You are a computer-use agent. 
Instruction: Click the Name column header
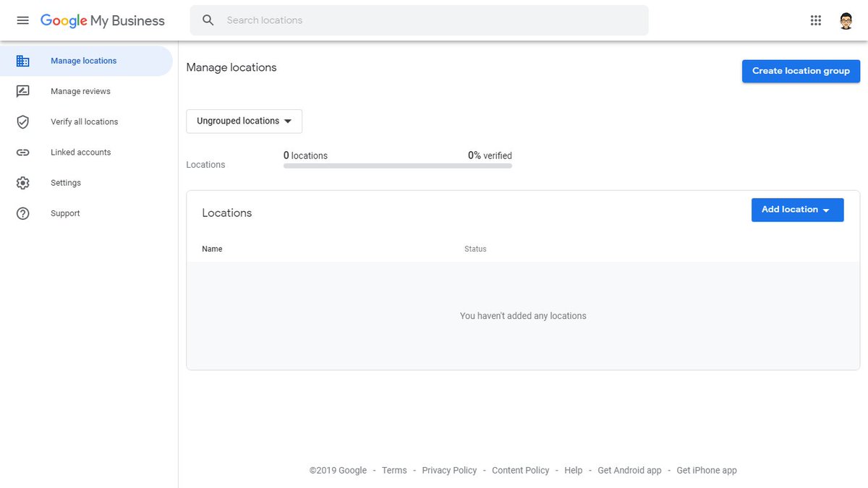coord(212,249)
